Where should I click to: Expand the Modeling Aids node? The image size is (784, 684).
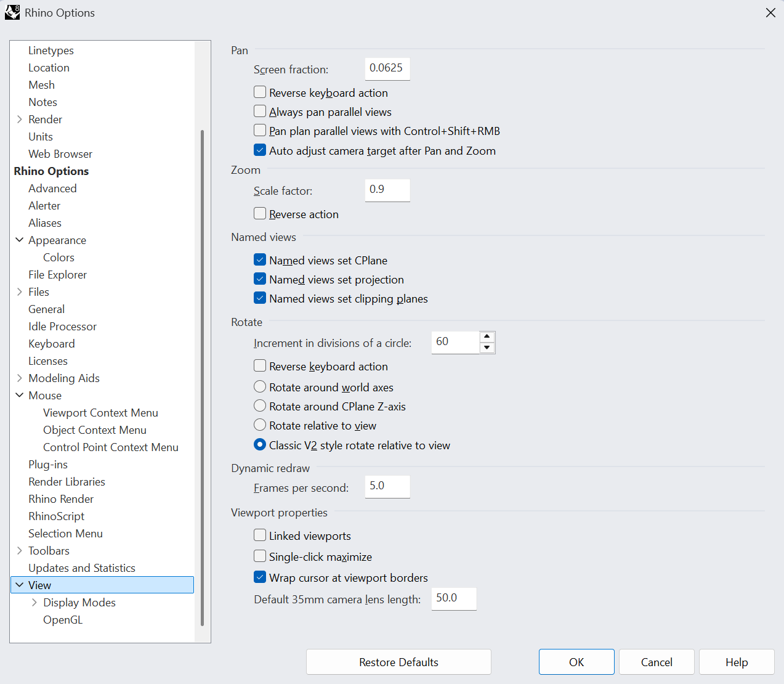tap(20, 378)
